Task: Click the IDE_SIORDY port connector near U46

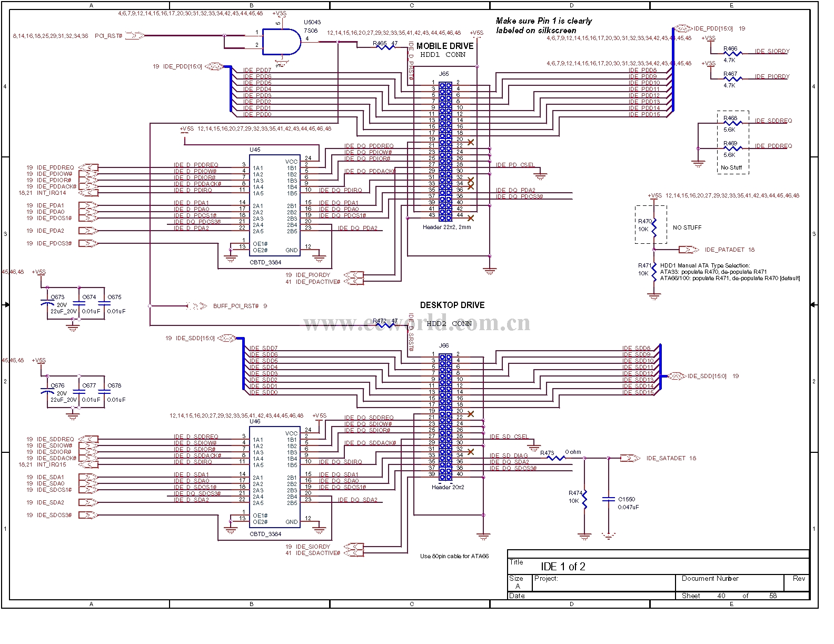Action: 353,547
